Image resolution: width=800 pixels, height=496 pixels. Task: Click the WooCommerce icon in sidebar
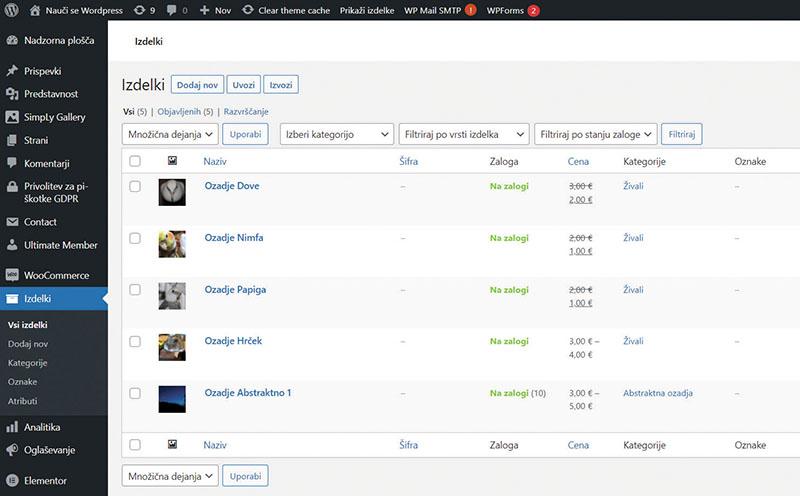12,275
